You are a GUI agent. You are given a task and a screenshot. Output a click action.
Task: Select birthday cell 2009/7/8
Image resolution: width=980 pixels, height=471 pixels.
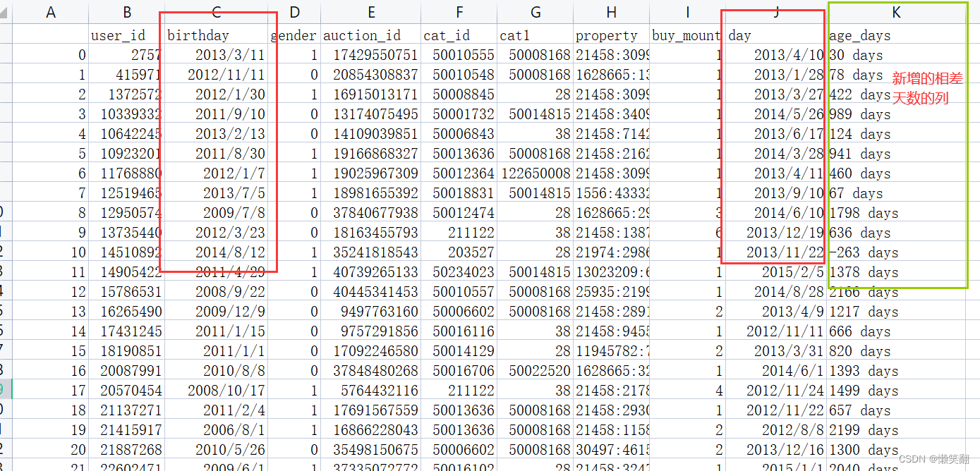(x=217, y=213)
